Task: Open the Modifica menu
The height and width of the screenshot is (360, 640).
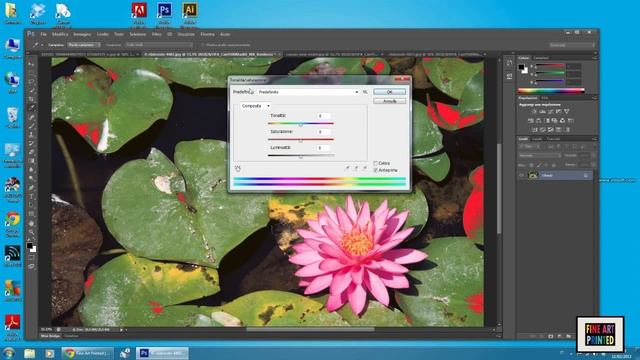Action: pyautogui.click(x=60, y=34)
